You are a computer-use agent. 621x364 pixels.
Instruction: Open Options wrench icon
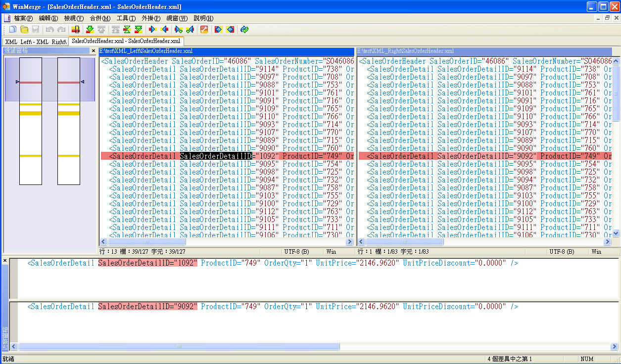point(204,30)
